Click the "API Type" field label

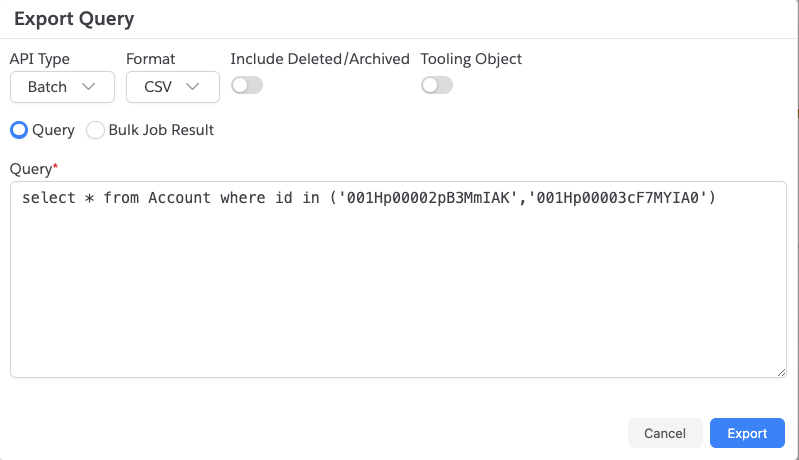point(40,59)
